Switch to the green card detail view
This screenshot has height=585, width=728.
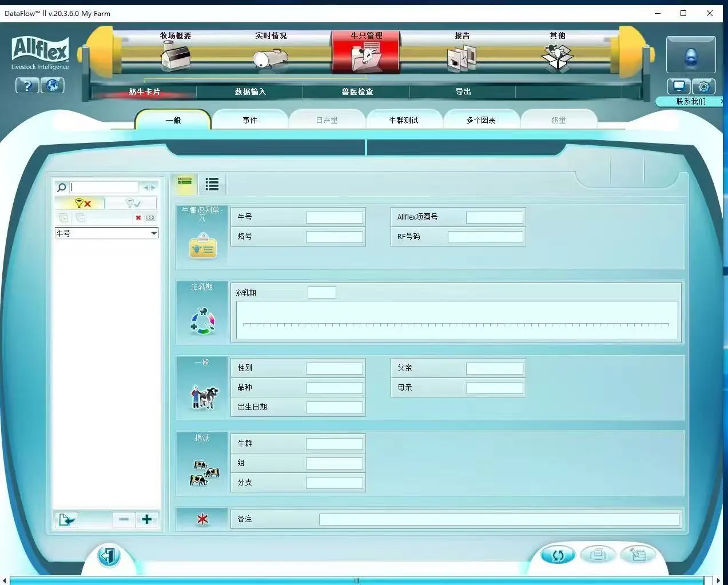185,183
